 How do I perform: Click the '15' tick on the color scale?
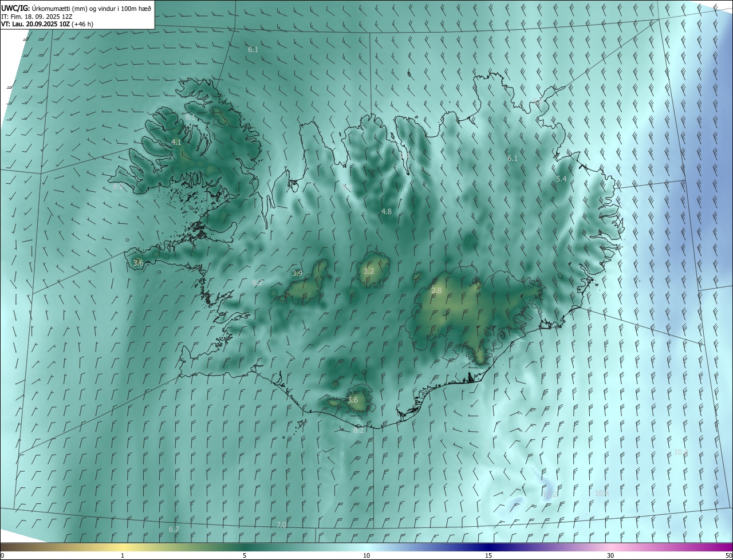(x=488, y=555)
